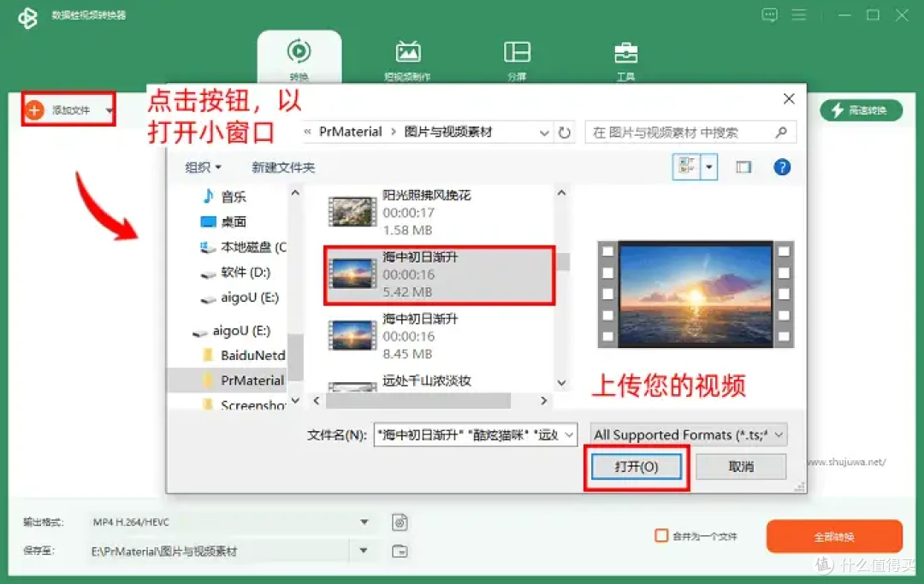
Task: Open output format settings icon
Action: (400, 522)
